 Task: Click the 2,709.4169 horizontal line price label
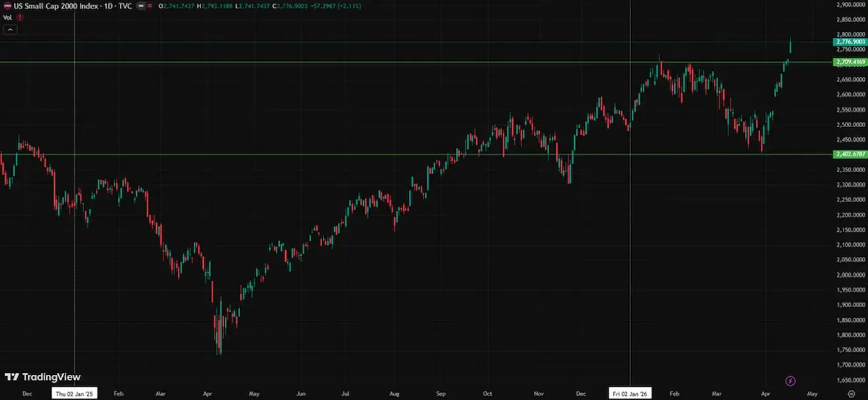tap(849, 62)
